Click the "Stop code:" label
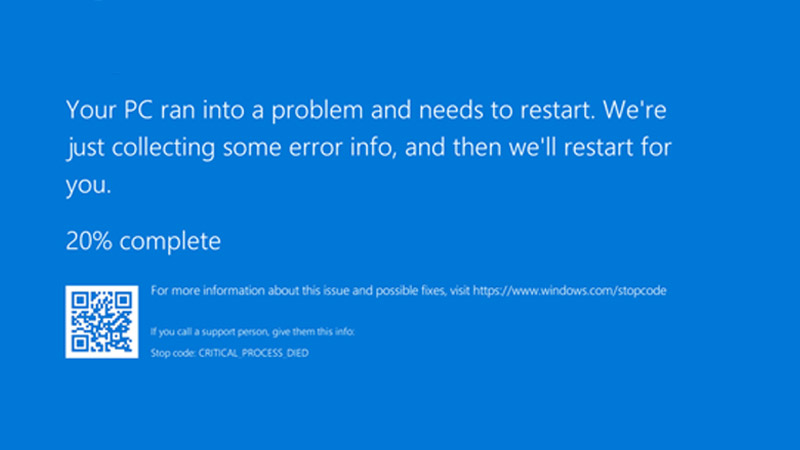The height and width of the screenshot is (450, 800). (171, 354)
